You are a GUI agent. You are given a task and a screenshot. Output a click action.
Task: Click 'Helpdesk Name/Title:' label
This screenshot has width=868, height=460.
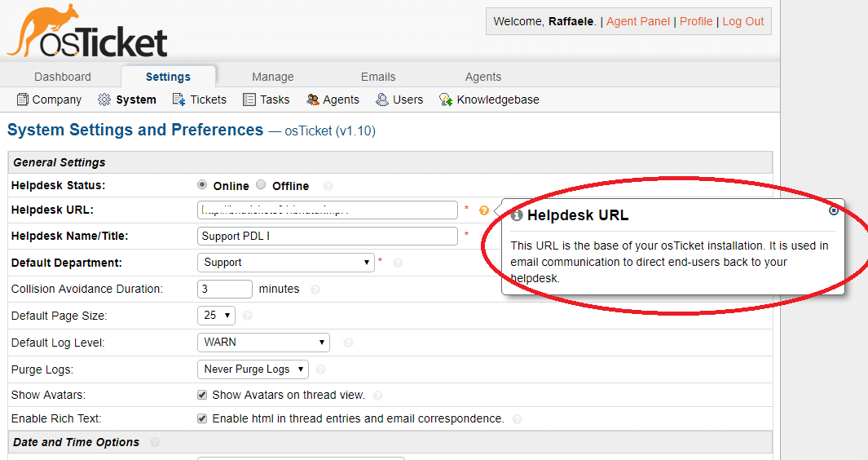[70, 236]
